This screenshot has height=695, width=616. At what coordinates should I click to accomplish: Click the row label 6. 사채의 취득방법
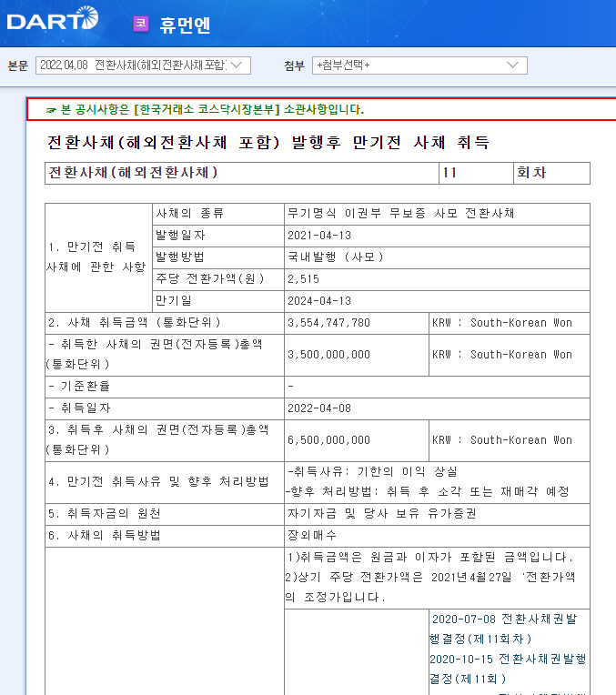click(105, 536)
